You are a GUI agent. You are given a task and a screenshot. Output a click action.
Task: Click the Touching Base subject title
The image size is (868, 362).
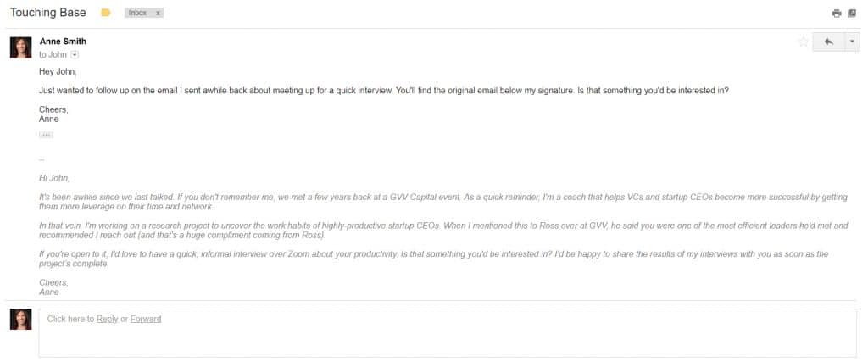click(48, 13)
